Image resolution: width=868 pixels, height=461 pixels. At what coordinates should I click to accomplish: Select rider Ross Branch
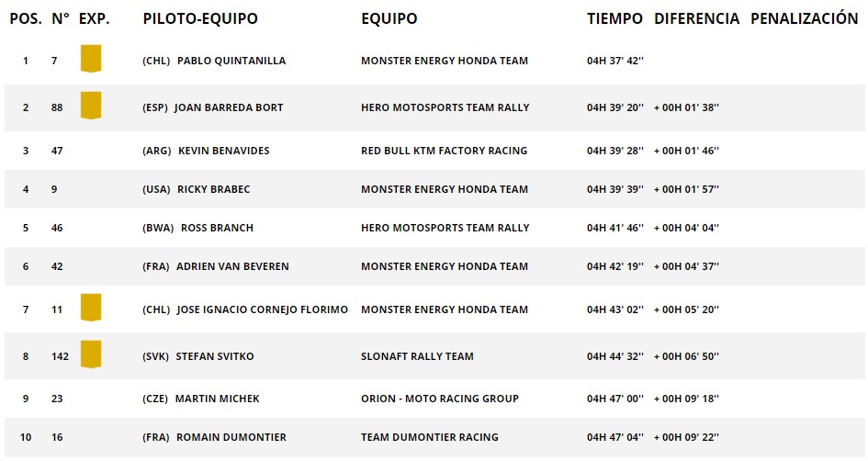coord(217,228)
